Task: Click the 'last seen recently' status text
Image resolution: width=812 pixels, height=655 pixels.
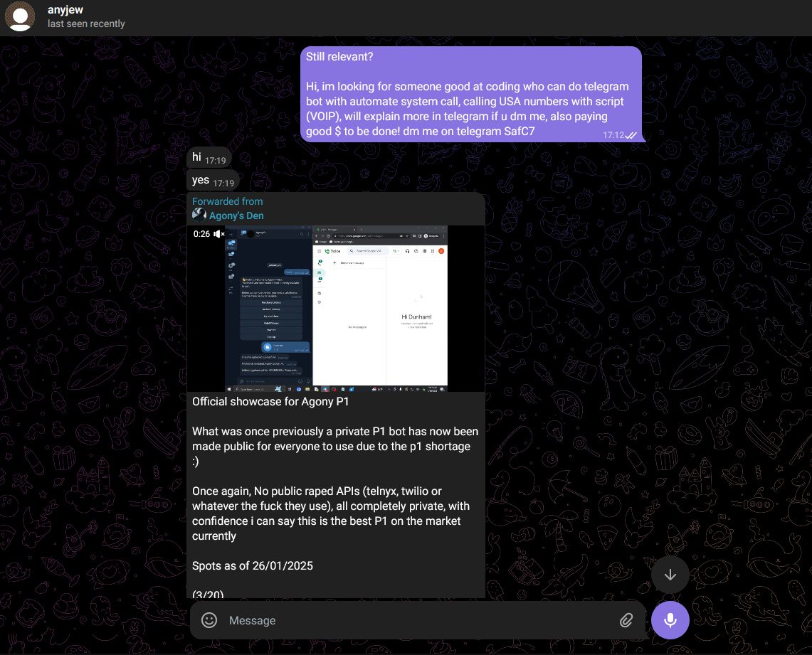Action: [86, 23]
